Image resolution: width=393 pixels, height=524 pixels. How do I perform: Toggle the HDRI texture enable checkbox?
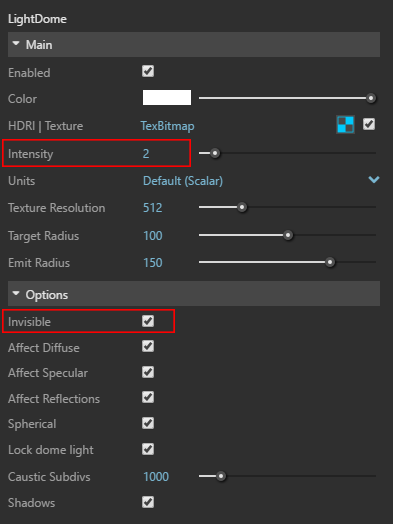tap(369, 124)
